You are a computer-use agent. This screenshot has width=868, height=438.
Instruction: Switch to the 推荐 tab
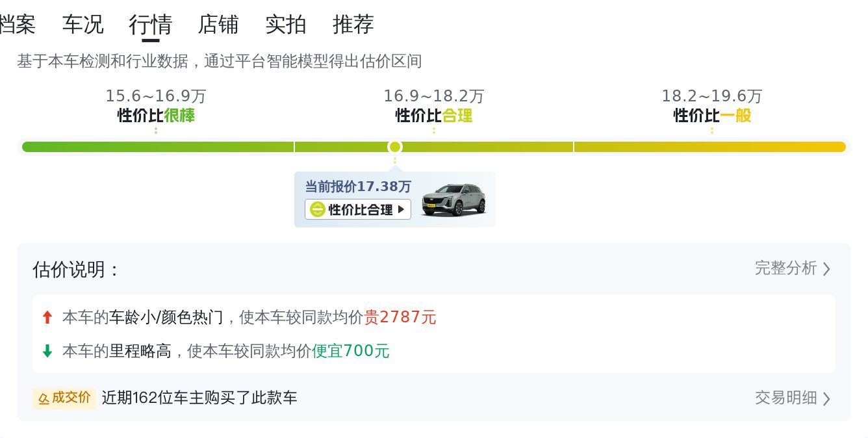353,25
